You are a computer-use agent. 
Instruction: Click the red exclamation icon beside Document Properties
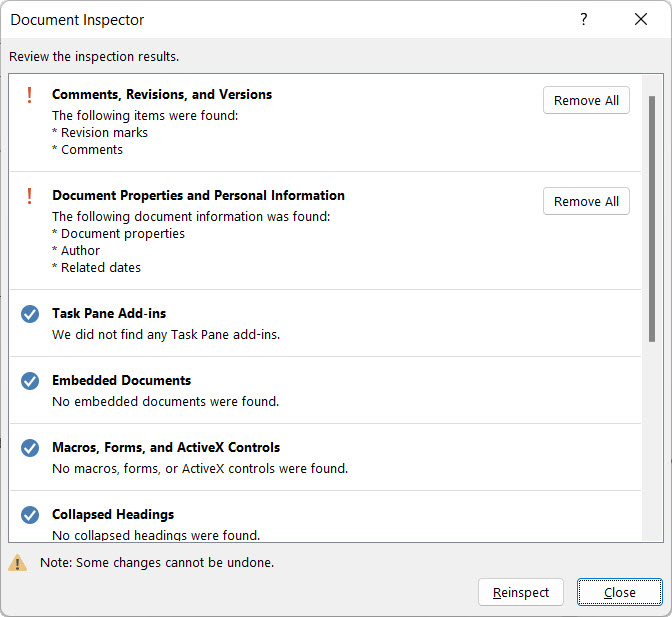30,196
